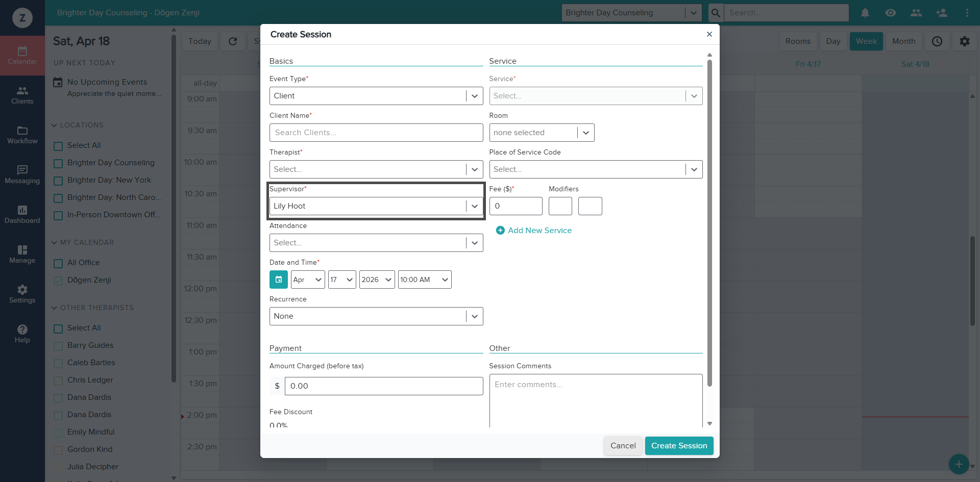Change the month dropdown from Apr

click(x=308, y=280)
